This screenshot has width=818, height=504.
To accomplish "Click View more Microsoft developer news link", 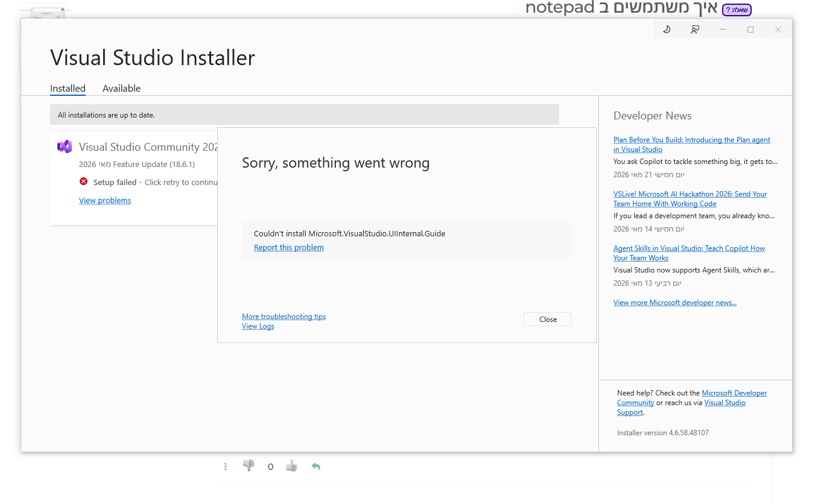I will click(x=675, y=303).
